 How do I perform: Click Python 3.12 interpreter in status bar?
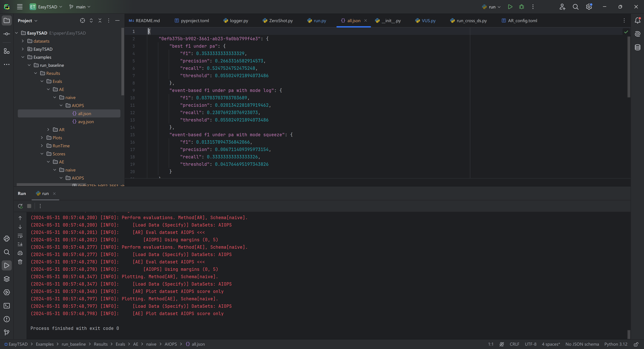click(615, 344)
